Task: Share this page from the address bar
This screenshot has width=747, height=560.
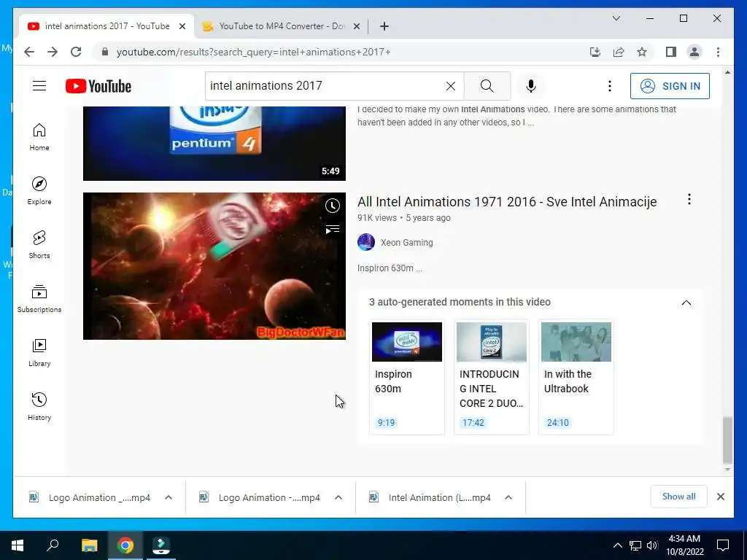Action: click(619, 52)
